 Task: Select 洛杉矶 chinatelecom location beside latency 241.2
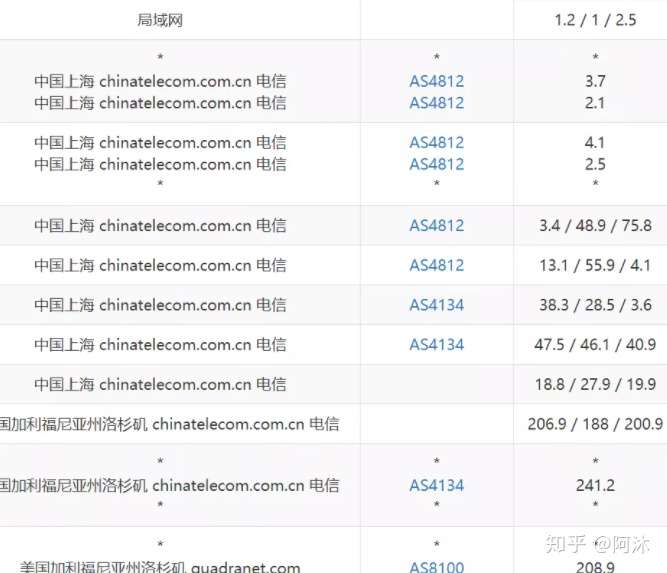click(x=169, y=485)
